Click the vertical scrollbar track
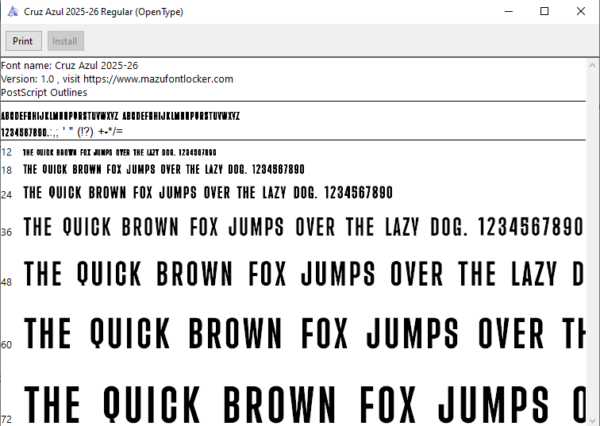Viewport: 600px width, 426px height. (592, 243)
